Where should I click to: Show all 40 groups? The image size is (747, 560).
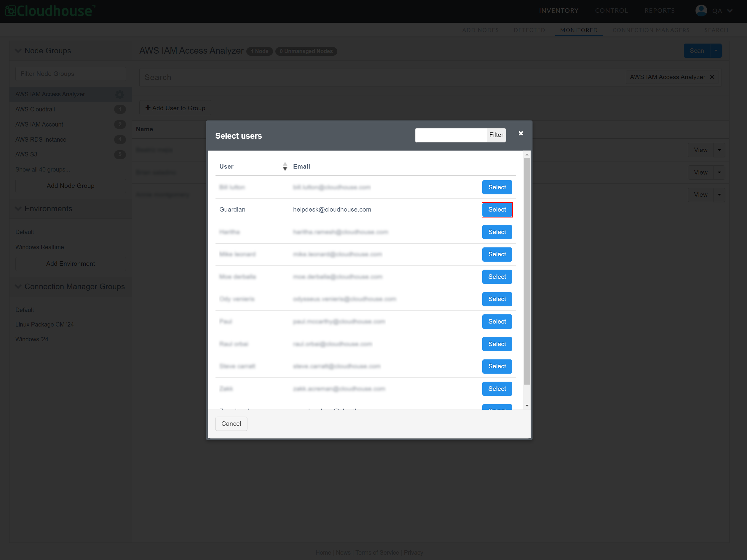point(43,169)
